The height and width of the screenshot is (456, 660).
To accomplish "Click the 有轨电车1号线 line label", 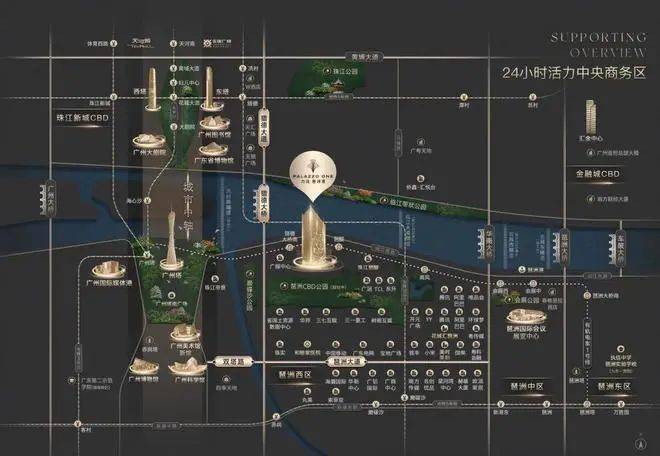I will tap(587, 343).
